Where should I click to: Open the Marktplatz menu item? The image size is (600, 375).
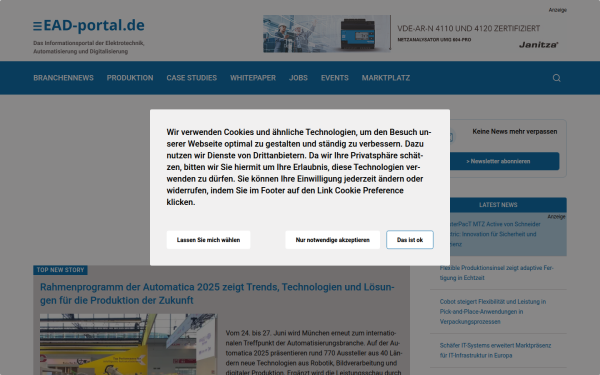386,78
